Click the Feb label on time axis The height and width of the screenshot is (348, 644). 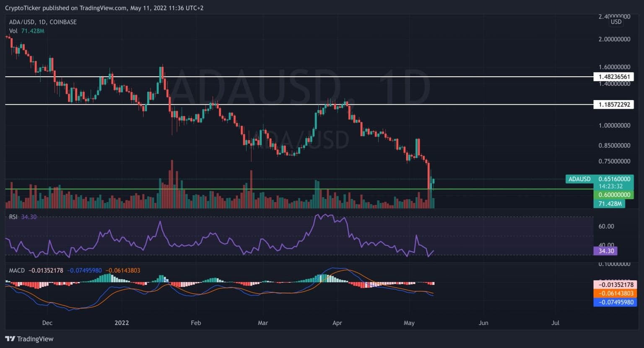click(196, 323)
